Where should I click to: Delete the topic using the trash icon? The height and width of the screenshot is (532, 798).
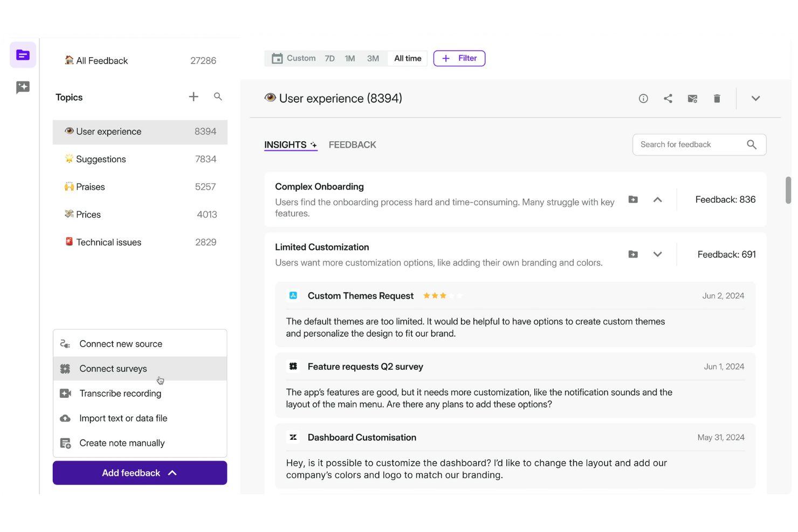[717, 98]
